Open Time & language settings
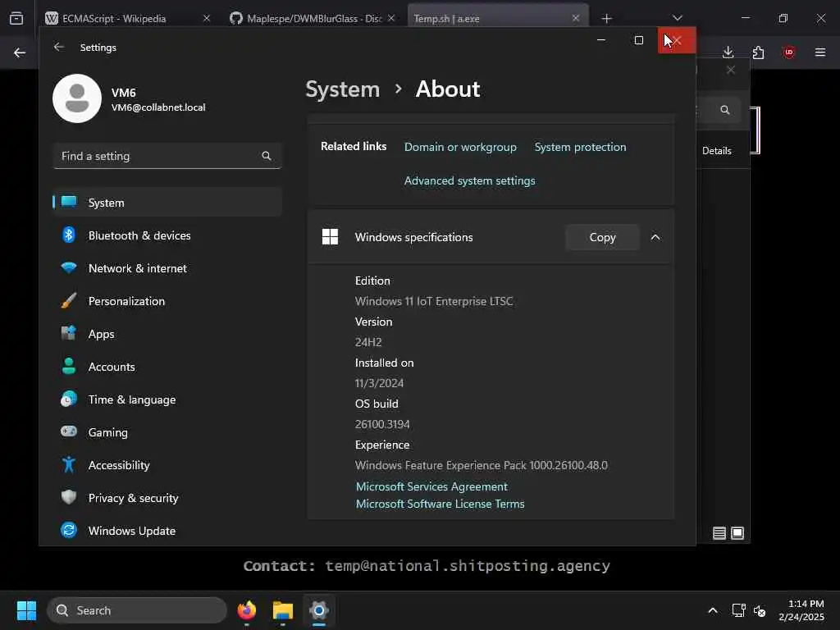The image size is (840, 630). (x=167, y=399)
